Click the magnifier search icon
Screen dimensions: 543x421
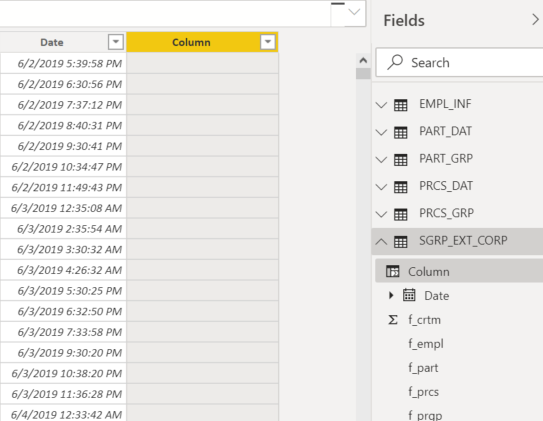click(395, 62)
